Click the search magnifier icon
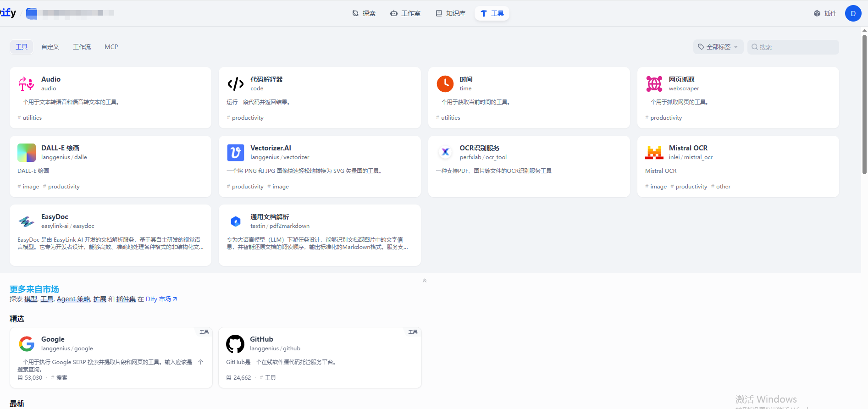 [x=755, y=47]
